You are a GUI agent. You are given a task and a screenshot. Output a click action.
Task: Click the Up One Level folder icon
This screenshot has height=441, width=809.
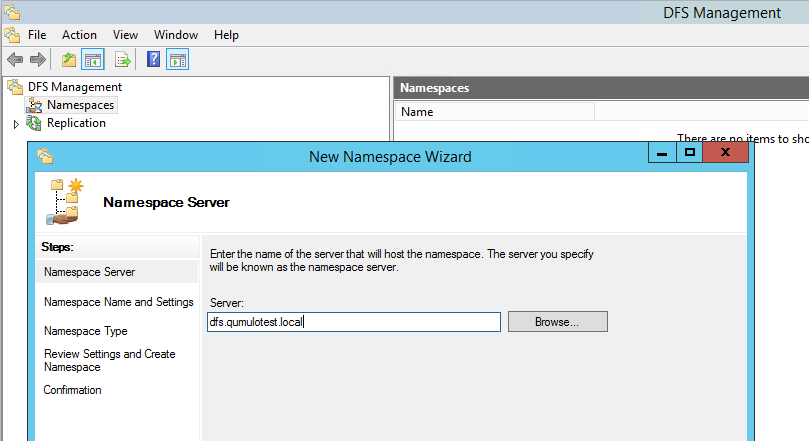(68, 60)
